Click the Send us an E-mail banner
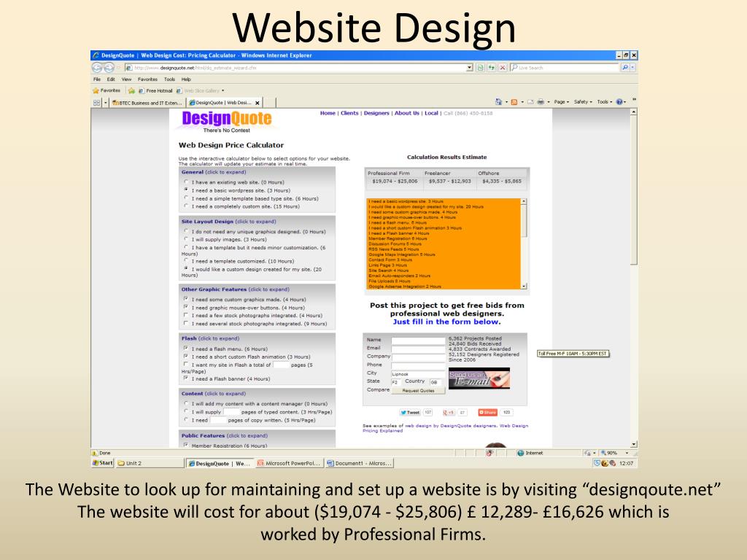The image size is (747, 560). coord(479,378)
